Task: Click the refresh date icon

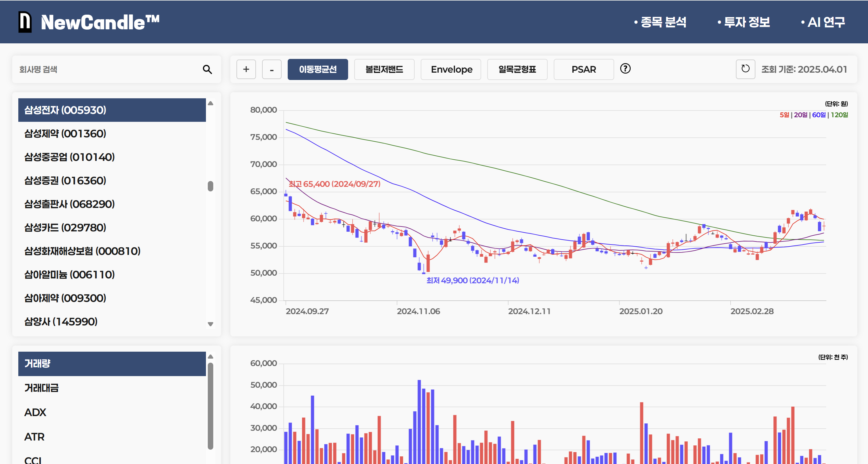Action: (745, 69)
